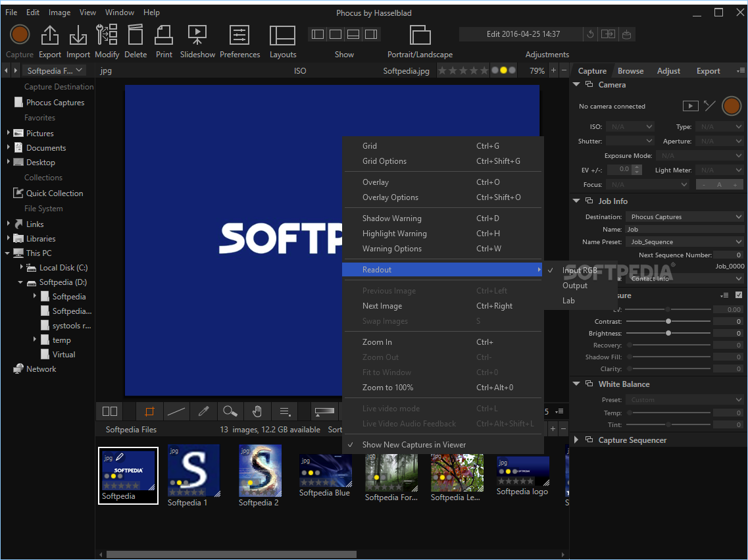Start the Slideshow
Image resolution: width=748 pixels, height=560 pixels.
(x=197, y=36)
